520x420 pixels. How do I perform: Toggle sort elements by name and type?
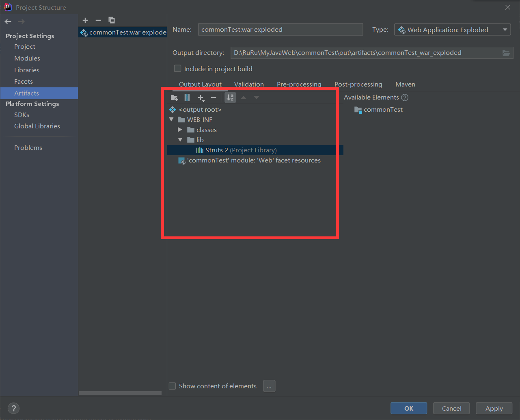(x=230, y=97)
